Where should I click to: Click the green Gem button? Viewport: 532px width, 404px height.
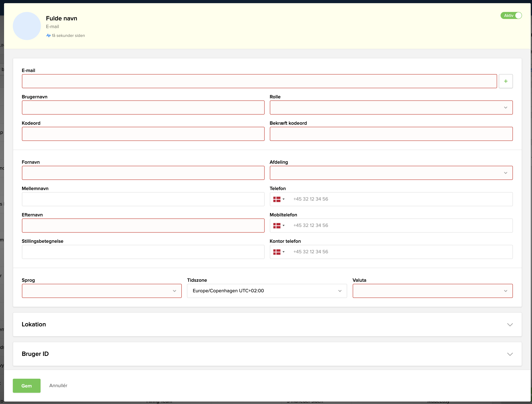point(27,386)
